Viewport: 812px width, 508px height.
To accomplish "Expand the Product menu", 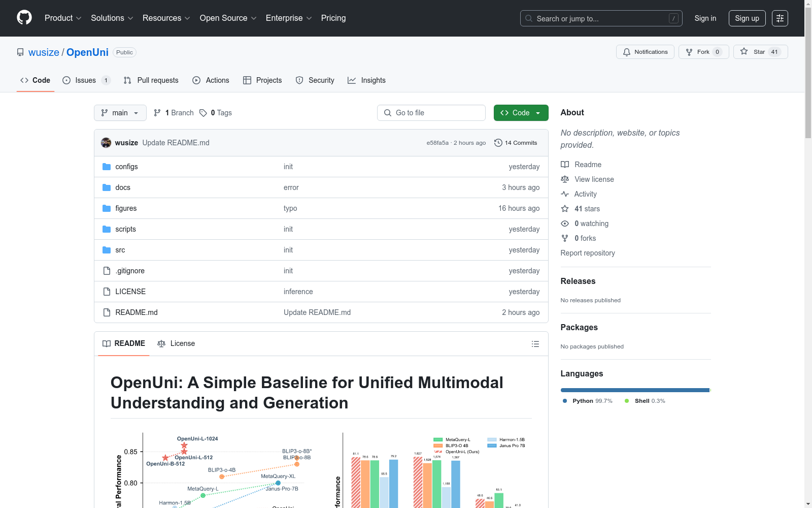I will (63, 18).
